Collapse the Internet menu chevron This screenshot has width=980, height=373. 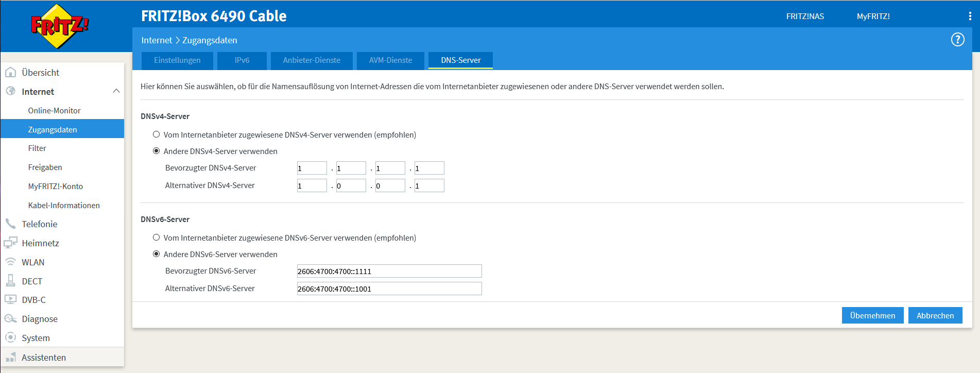coord(116,91)
